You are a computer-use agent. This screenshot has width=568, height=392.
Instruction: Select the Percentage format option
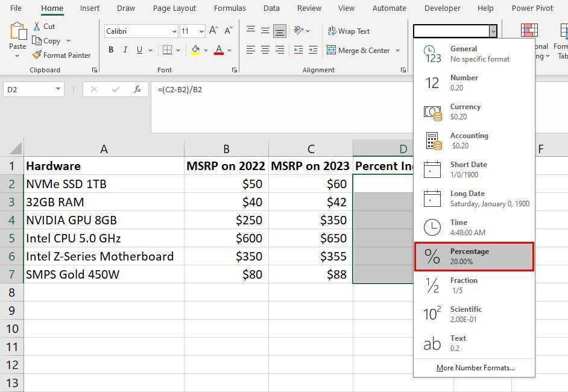coord(474,256)
